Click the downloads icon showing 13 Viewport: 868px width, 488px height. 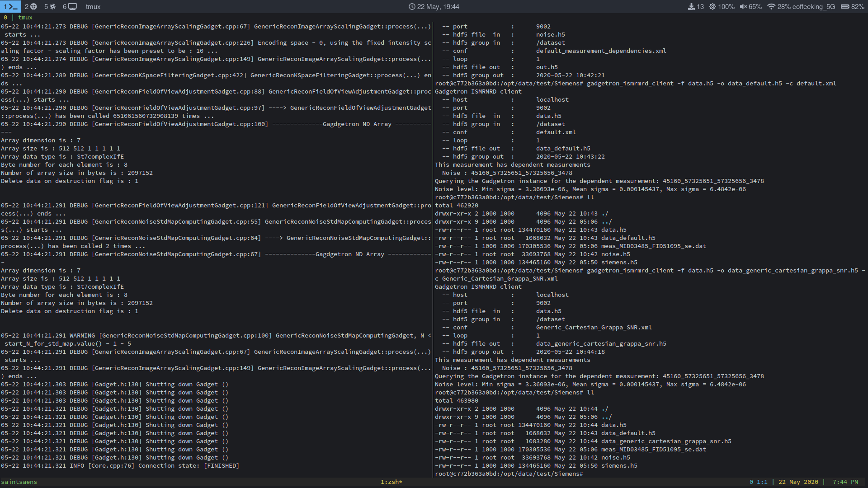[x=693, y=6]
